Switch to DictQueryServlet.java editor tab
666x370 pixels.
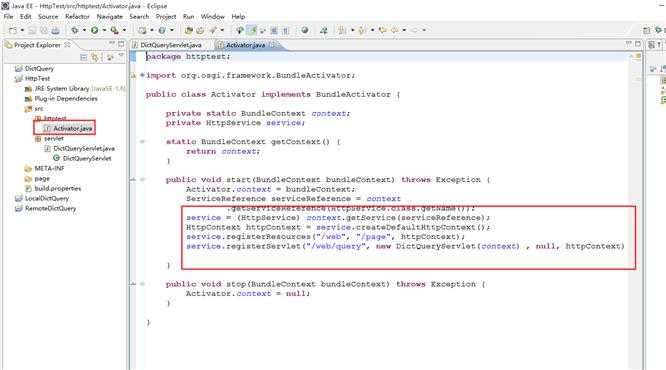coord(171,45)
